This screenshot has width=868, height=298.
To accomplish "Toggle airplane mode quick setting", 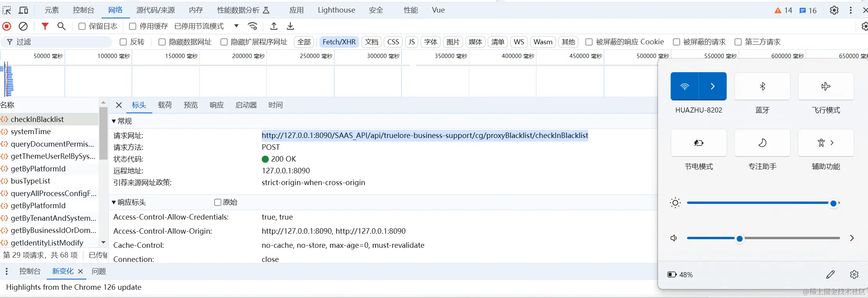I will click(826, 86).
